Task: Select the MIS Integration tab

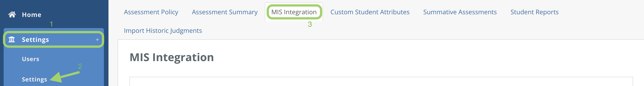Action: (x=294, y=12)
